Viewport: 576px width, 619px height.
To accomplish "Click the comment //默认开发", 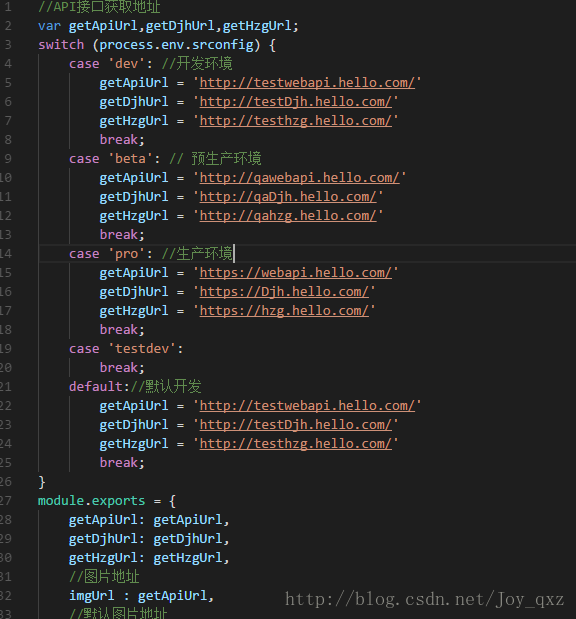I will [166, 386].
